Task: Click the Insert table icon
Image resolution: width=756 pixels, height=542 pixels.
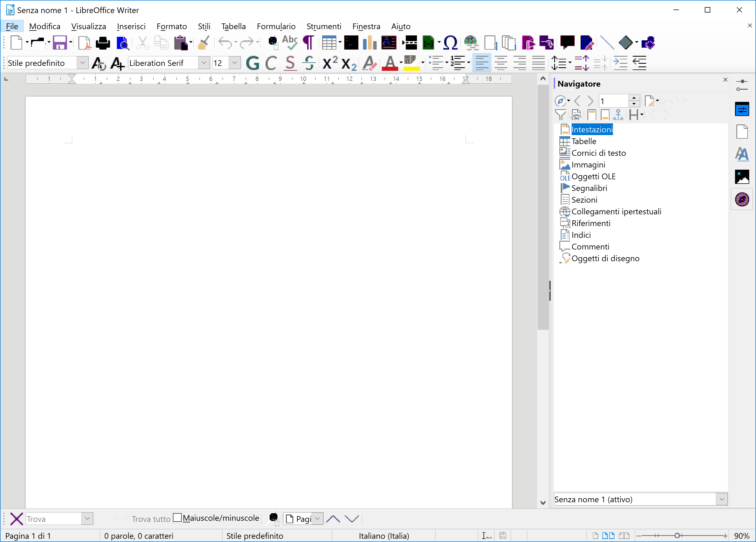Action: [x=329, y=43]
